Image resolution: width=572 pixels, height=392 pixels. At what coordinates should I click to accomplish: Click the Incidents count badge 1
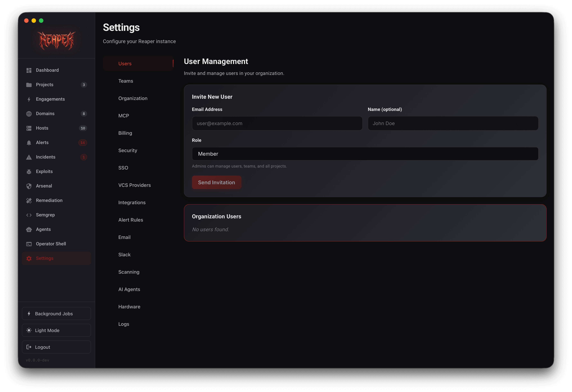[x=84, y=157]
